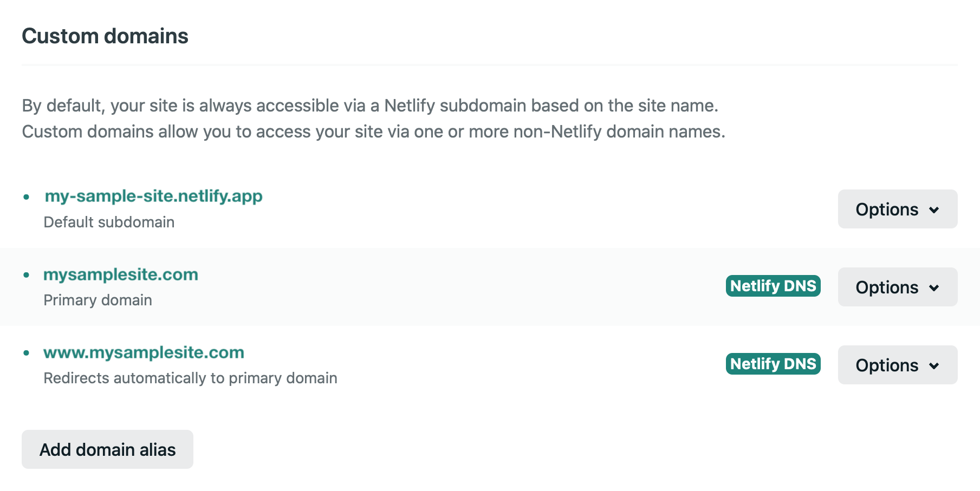Click chevron arrow in primary domain Options
The height and width of the screenshot is (491, 980).
click(934, 288)
